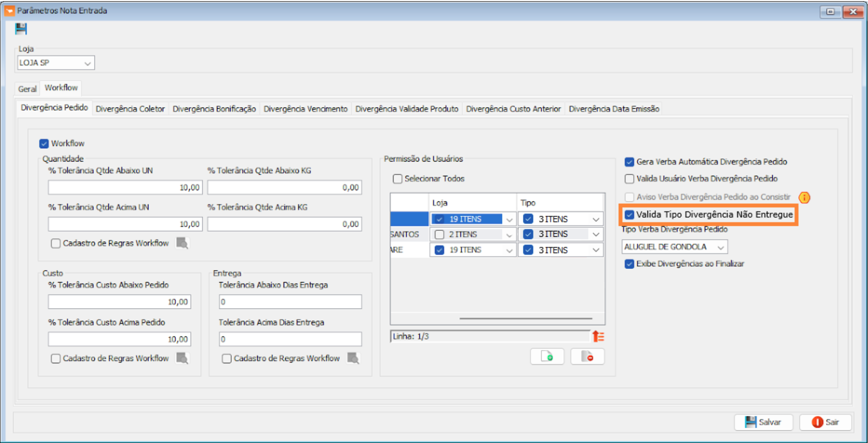This screenshot has width=868, height=443.
Task: Open the Divergência Coletor tab
Action: [x=130, y=109]
